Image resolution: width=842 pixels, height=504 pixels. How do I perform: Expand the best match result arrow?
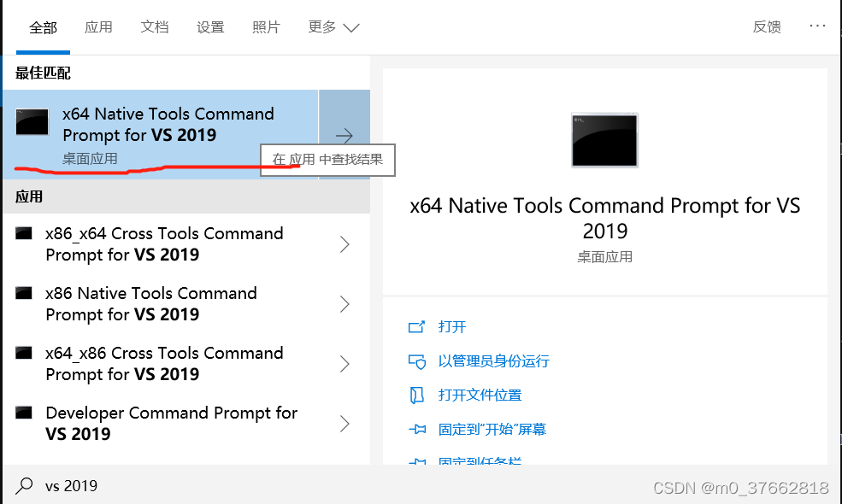[344, 135]
